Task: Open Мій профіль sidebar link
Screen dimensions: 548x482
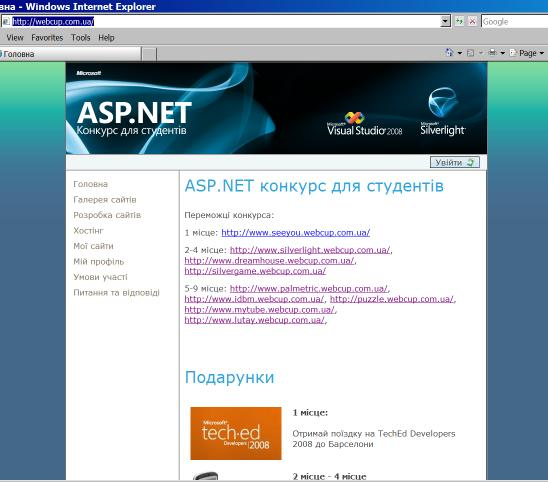Action: tap(99, 261)
